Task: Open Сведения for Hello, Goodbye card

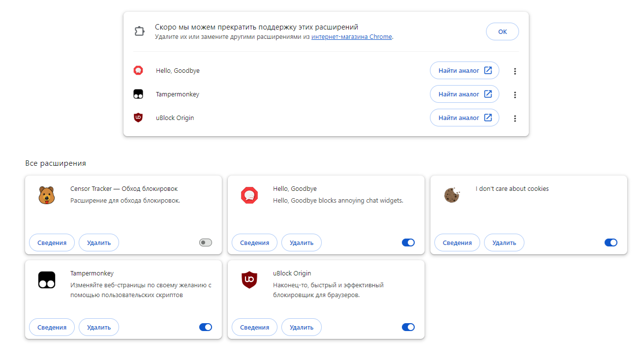Action: 254,243
